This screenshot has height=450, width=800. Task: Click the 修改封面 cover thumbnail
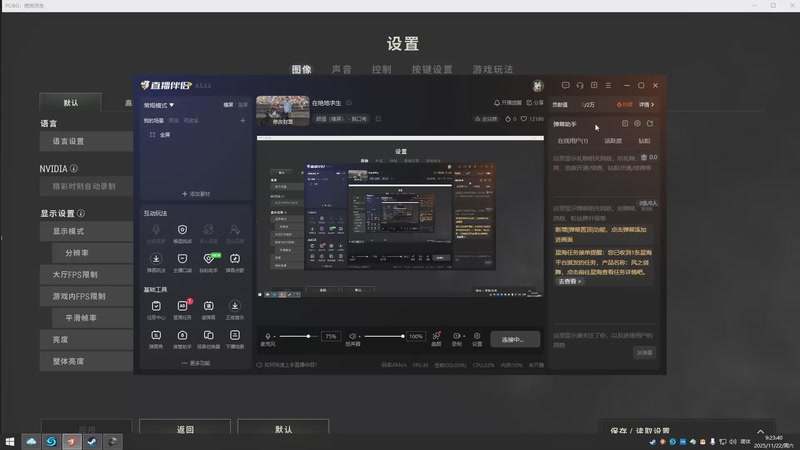coord(283,111)
